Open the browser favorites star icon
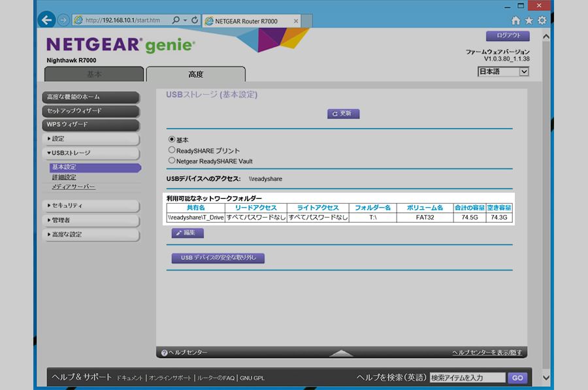588x390 pixels. coord(529,21)
